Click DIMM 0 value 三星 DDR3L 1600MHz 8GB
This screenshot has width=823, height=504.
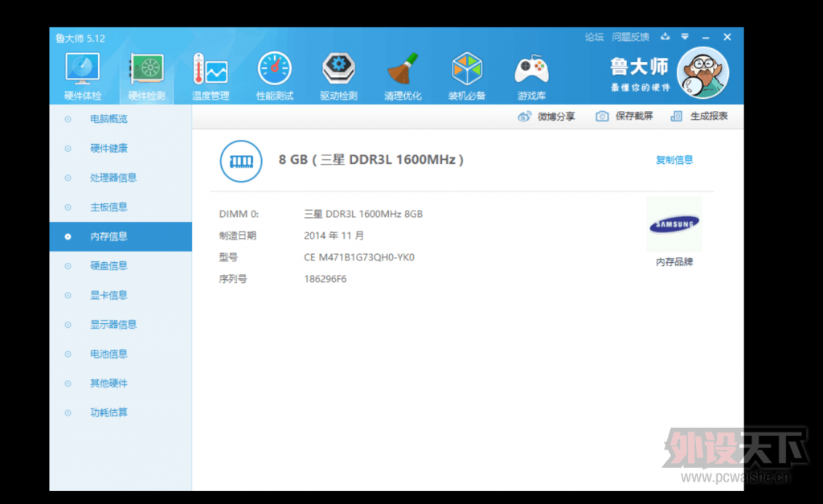[363, 214]
